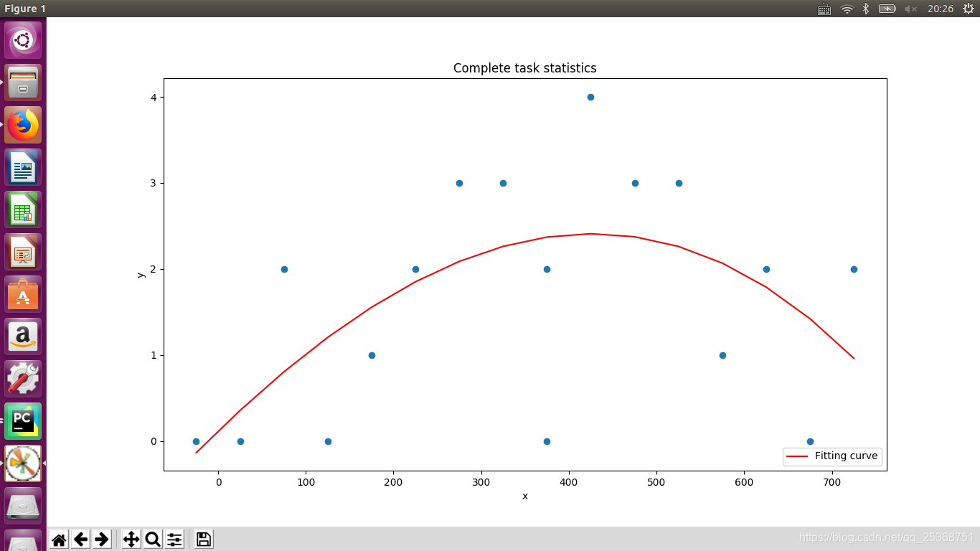Viewport: 980px width, 551px height.
Task: Open system power gear menu
Action: pyautogui.click(x=968, y=9)
